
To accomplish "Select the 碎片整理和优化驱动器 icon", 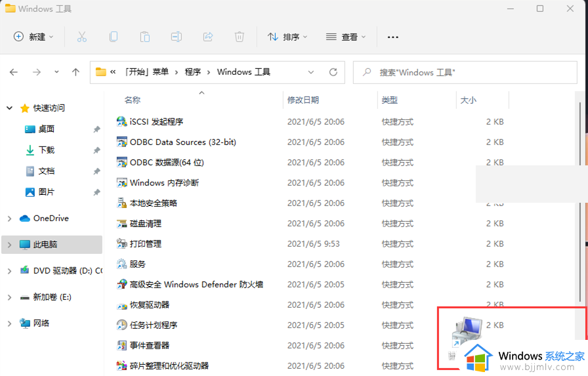I will pyautogui.click(x=121, y=366).
